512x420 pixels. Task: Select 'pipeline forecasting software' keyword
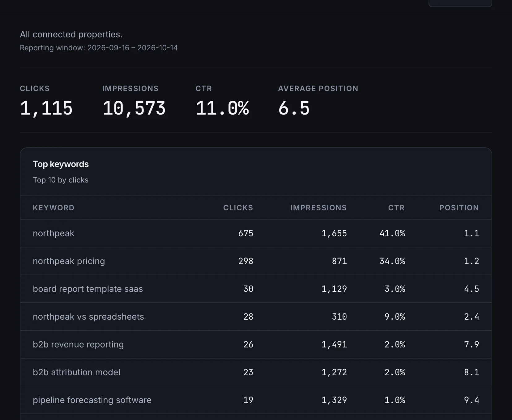coord(92,400)
